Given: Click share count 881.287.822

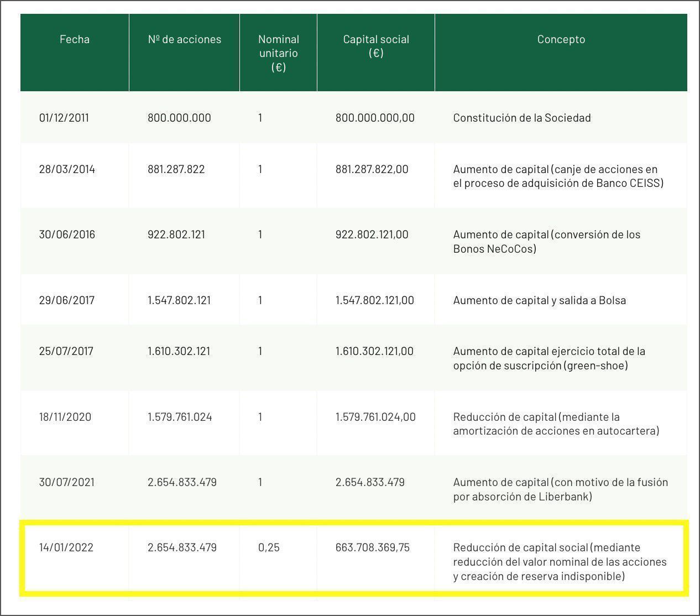Looking at the screenshot, I should (x=176, y=169).
